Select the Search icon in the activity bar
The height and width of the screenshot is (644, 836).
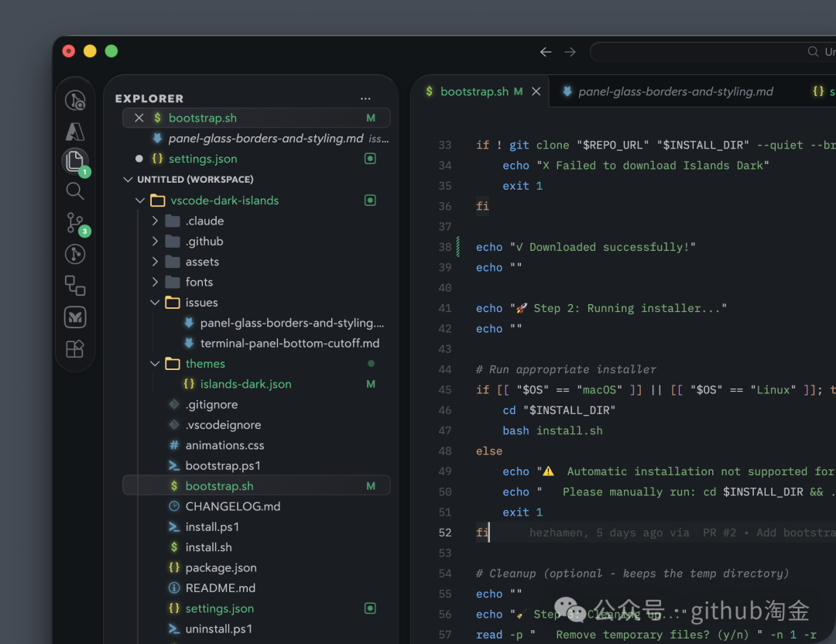[x=75, y=191]
